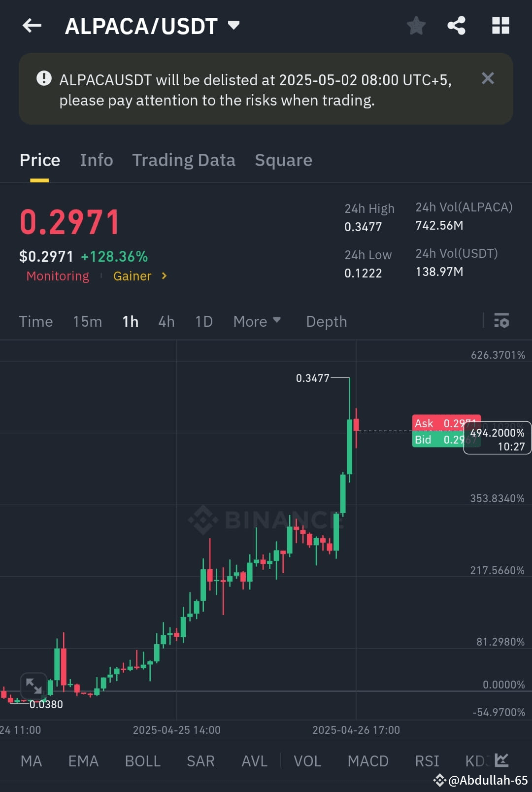Open the share options

coord(456,26)
